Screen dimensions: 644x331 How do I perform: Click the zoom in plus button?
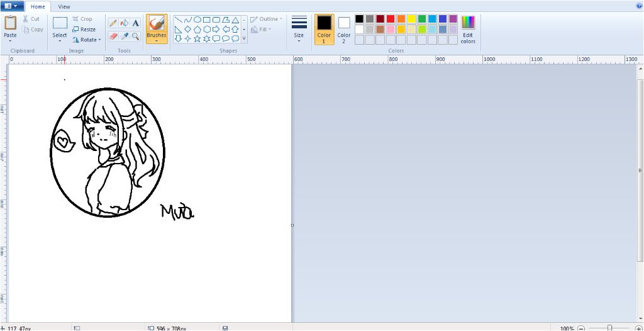[x=638, y=328]
